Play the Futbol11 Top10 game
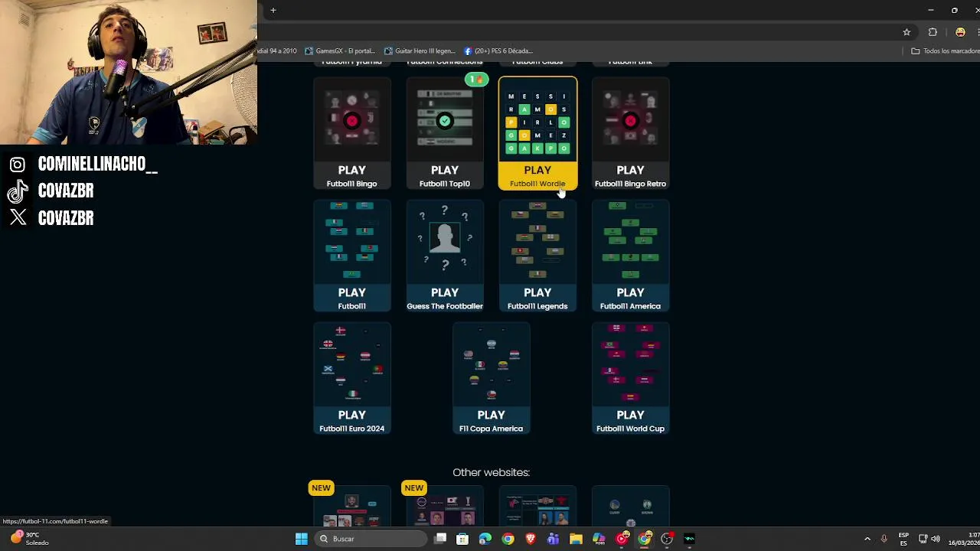Image resolution: width=980 pixels, height=551 pixels. 444,133
